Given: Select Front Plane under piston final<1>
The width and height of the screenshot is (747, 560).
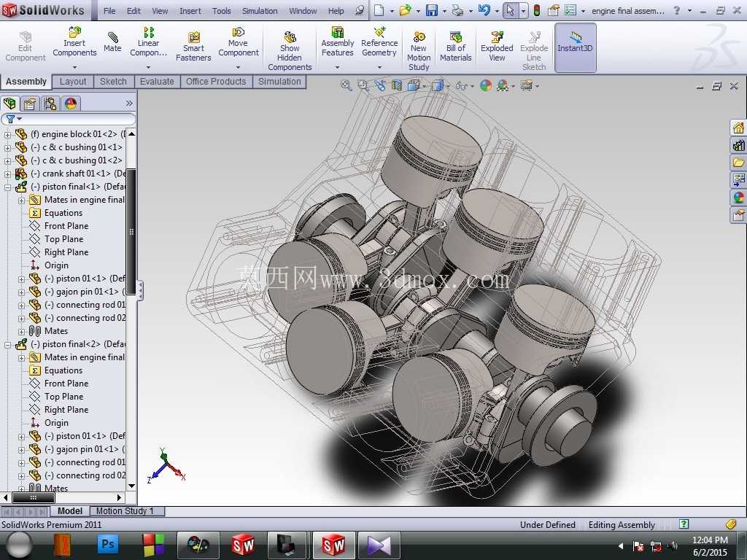Looking at the screenshot, I should click(66, 226).
